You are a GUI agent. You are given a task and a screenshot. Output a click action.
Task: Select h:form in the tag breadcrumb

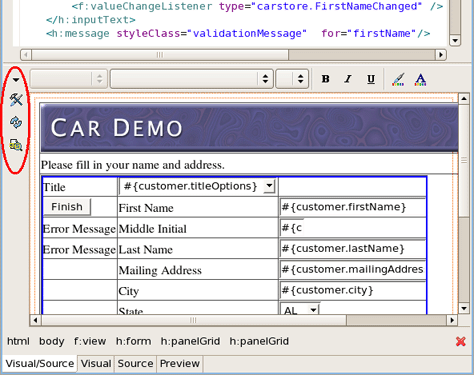133,341
